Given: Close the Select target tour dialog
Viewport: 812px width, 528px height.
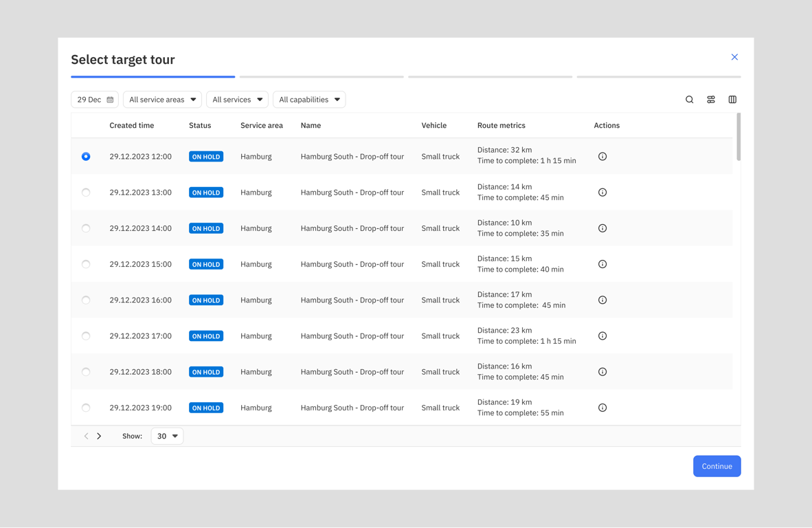Looking at the screenshot, I should pos(734,57).
